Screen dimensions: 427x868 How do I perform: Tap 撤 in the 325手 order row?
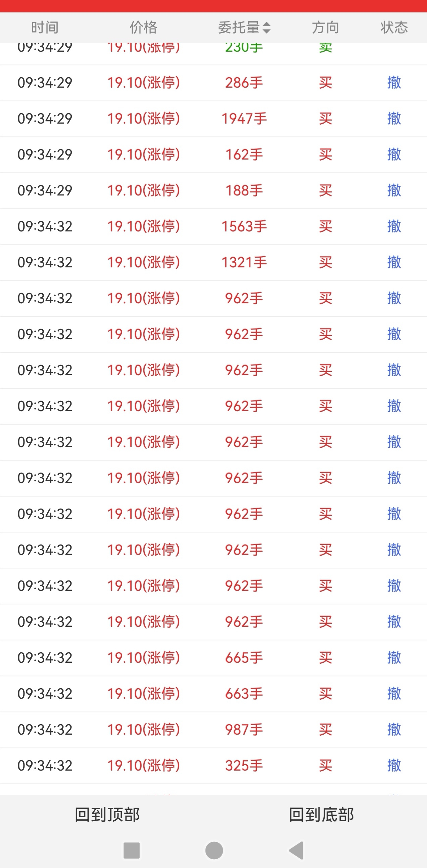pyautogui.click(x=394, y=766)
